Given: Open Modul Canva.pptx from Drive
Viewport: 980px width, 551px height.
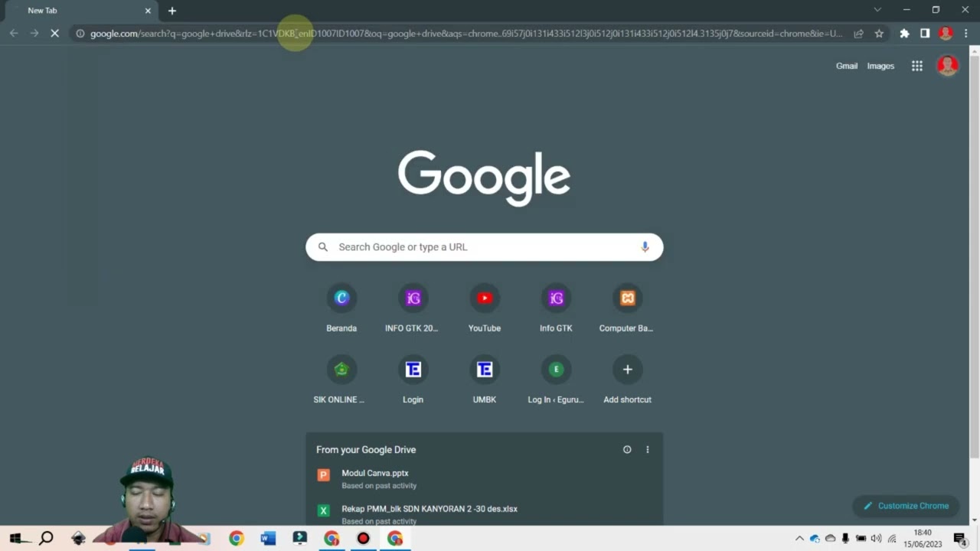Looking at the screenshot, I should 484,479.
